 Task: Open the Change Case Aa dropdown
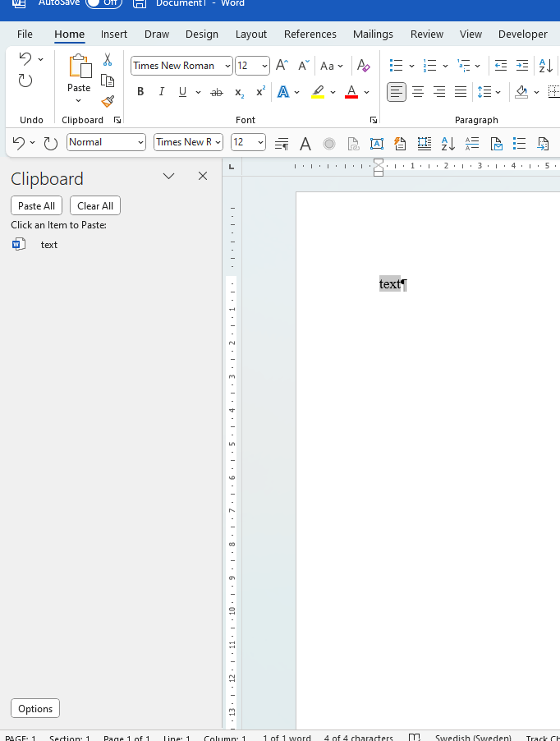click(x=332, y=66)
